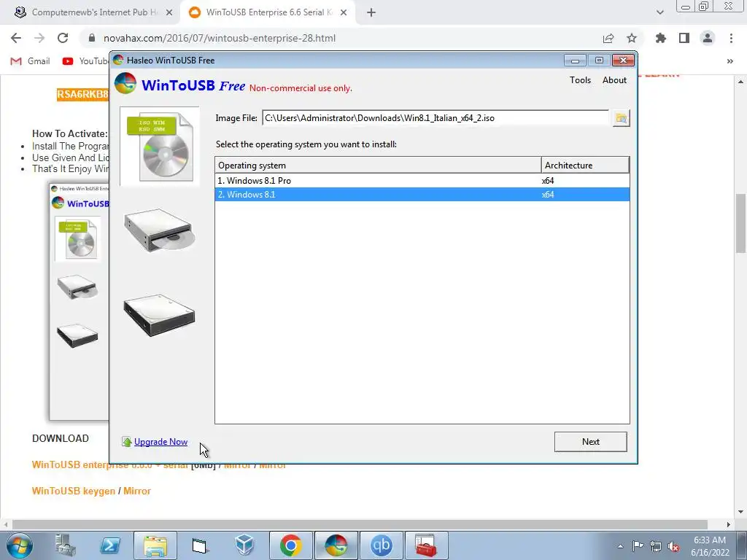Click the Architecture column header

click(586, 166)
